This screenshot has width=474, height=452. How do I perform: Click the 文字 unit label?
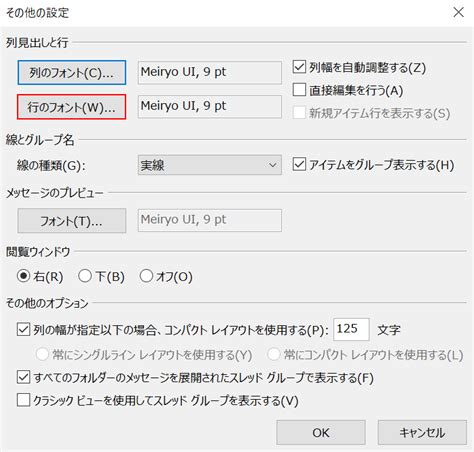click(x=389, y=330)
